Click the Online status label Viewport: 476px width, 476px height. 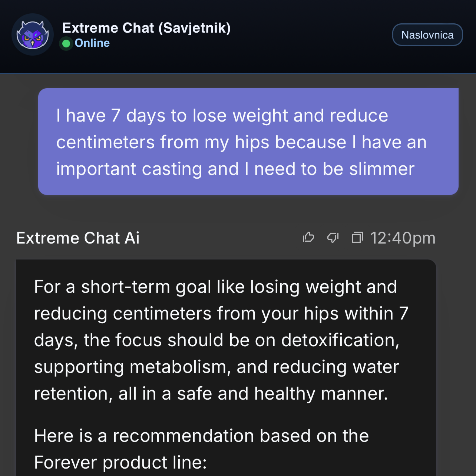(92, 43)
